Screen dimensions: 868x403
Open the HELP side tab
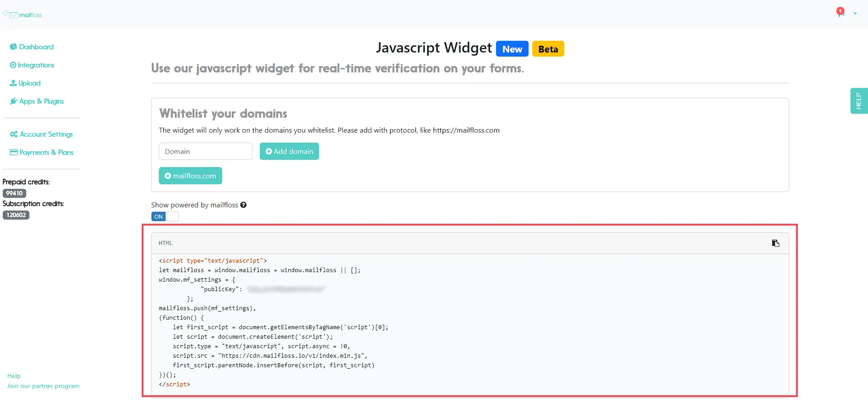coord(858,101)
